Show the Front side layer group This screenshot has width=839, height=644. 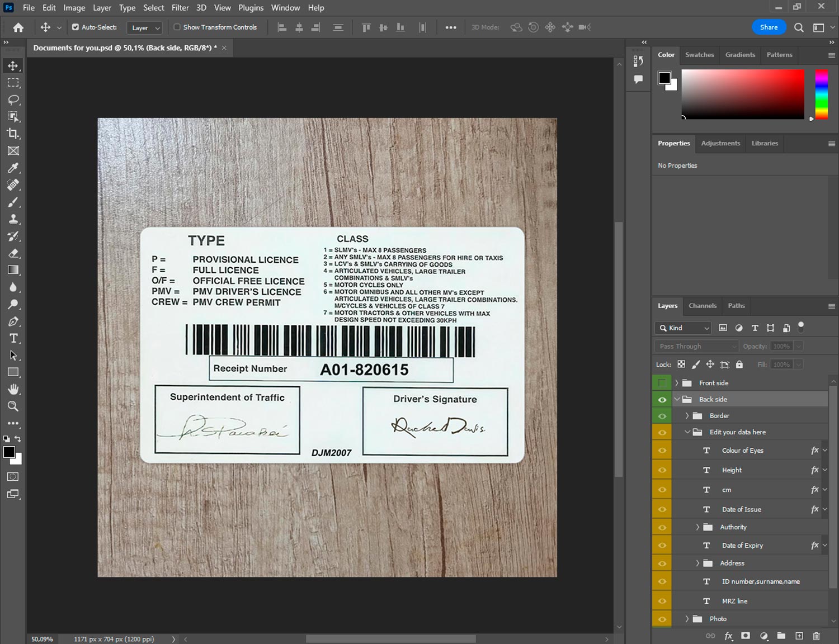pos(662,383)
